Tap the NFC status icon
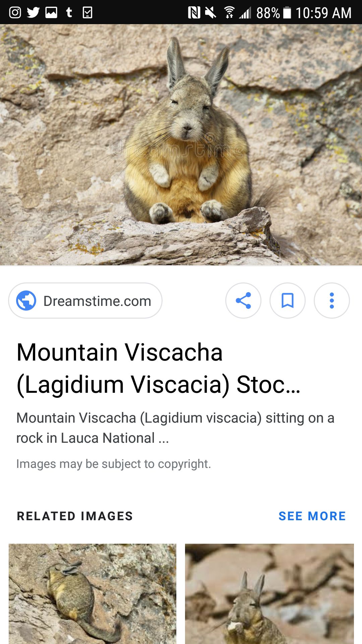 tap(194, 13)
